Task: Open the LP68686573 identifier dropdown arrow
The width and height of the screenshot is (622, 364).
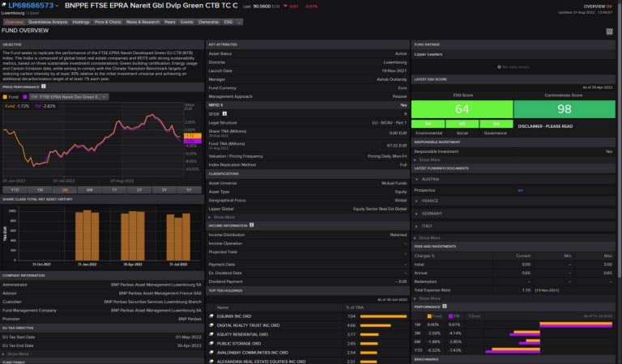Action: pyautogui.click(x=58, y=6)
